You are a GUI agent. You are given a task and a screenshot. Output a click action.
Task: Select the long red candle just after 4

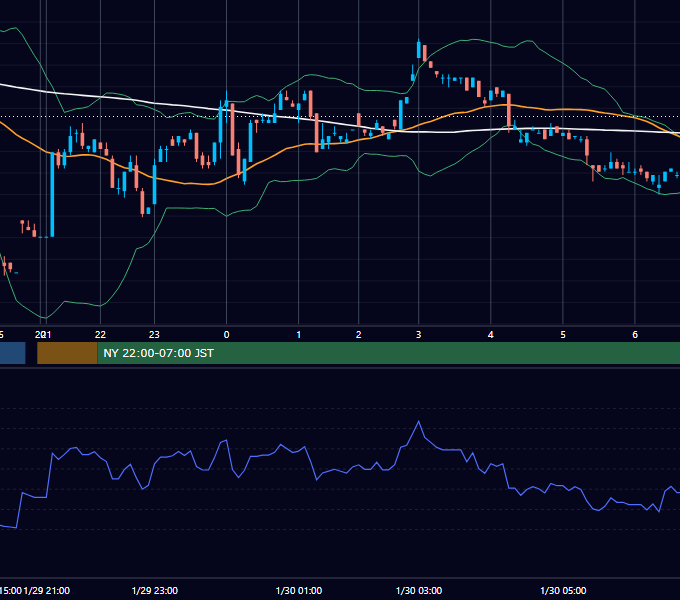[509, 111]
